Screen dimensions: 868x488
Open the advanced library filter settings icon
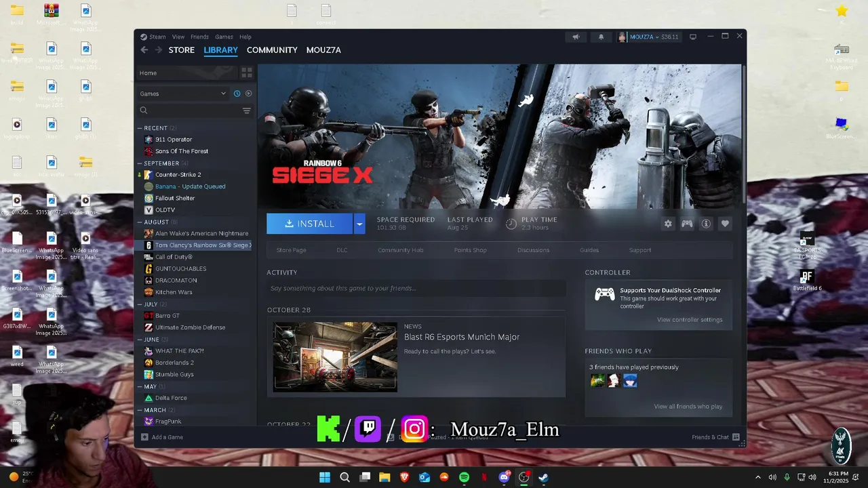click(247, 110)
